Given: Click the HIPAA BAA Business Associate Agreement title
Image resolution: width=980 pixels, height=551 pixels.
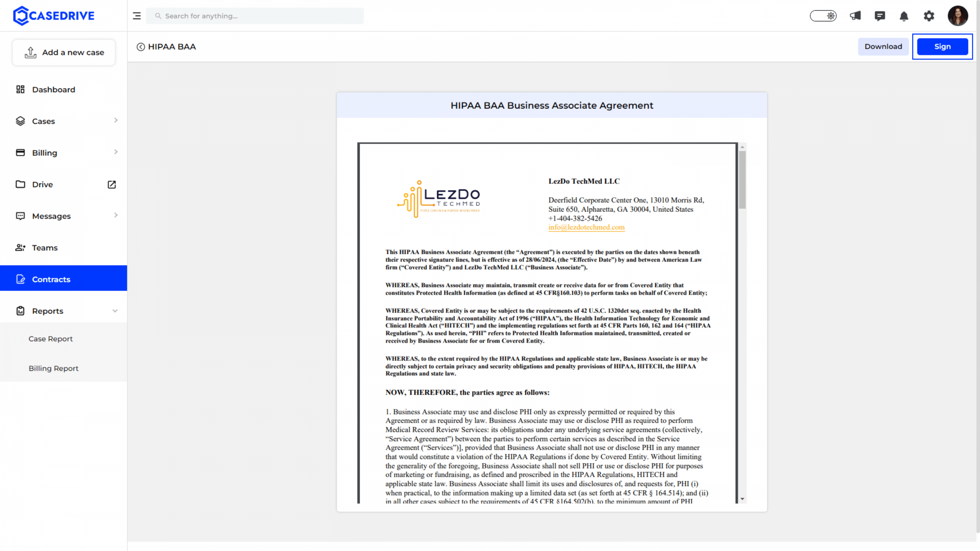Looking at the screenshot, I should pos(552,105).
